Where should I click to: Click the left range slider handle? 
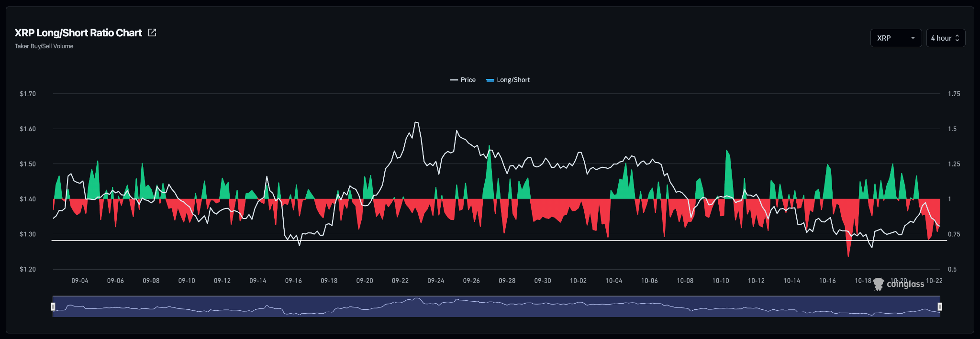tap(53, 306)
